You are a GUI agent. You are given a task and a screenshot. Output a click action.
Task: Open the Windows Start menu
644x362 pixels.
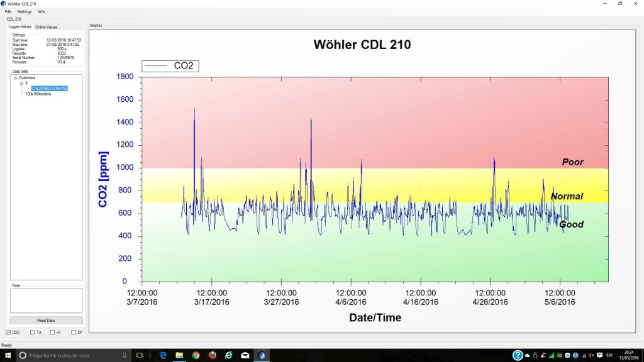tap(8, 356)
